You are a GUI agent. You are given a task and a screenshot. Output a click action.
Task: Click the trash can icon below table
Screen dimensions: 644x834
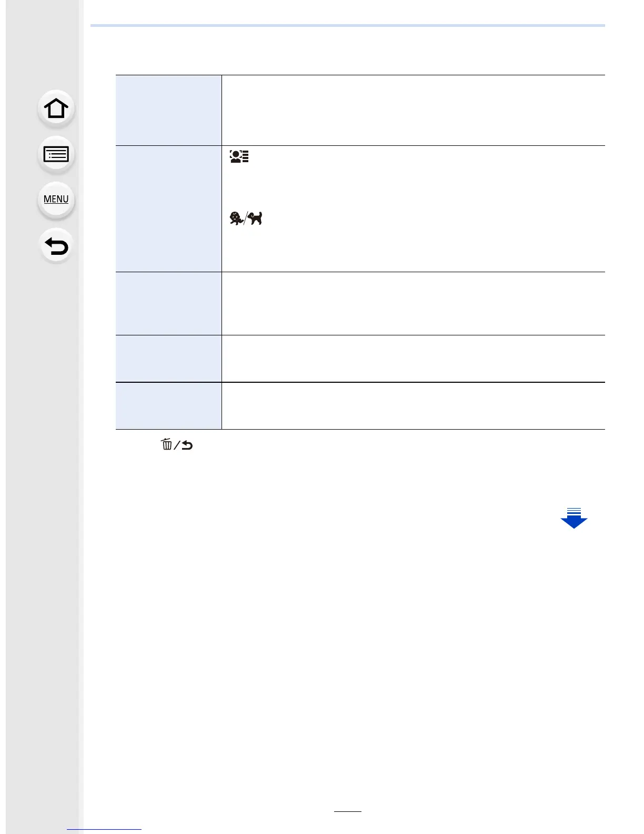click(x=167, y=444)
